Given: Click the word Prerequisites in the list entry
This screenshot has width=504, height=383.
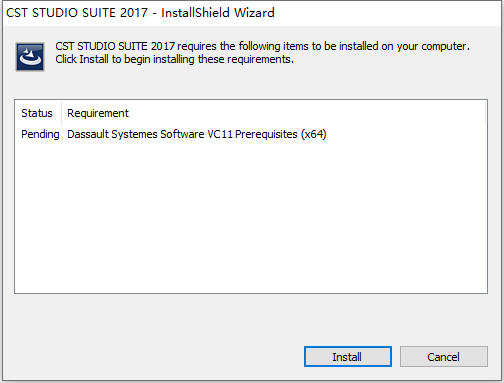Looking at the screenshot, I should pos(266,134).
